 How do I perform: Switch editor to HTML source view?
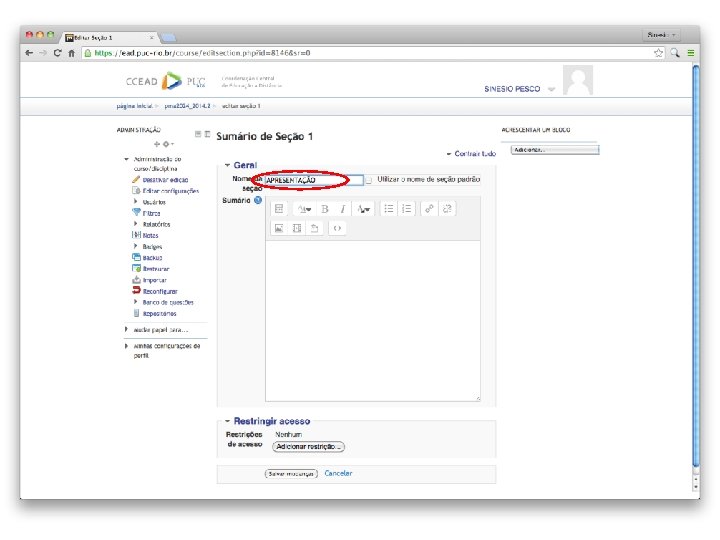tap(337, 228)
